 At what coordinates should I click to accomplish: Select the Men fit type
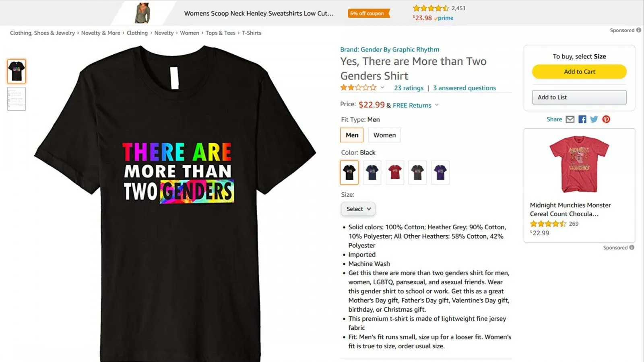352,135
